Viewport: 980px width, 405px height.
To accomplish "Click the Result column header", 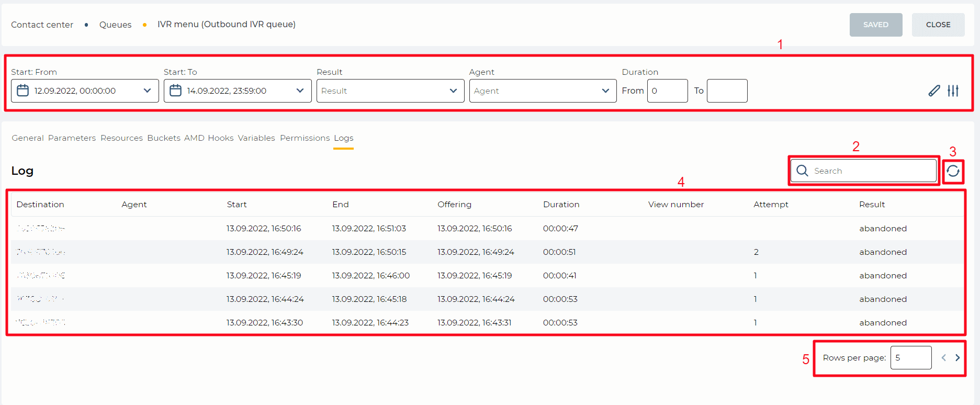I will pyautogui.click(x=872, y=205).
